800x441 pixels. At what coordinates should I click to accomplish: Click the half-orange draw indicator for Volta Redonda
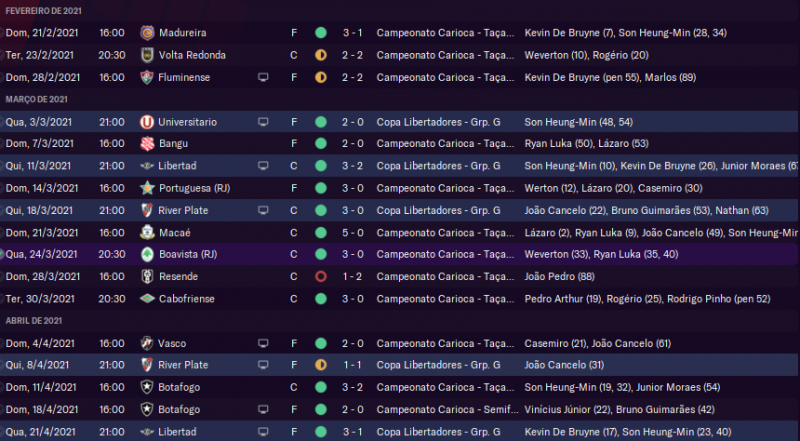(x=320, y=54)
